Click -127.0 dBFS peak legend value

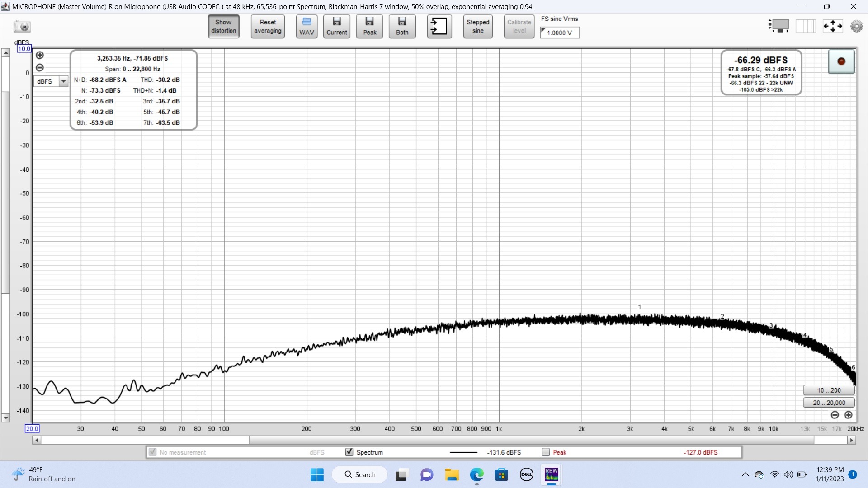(x=700, y=452)
